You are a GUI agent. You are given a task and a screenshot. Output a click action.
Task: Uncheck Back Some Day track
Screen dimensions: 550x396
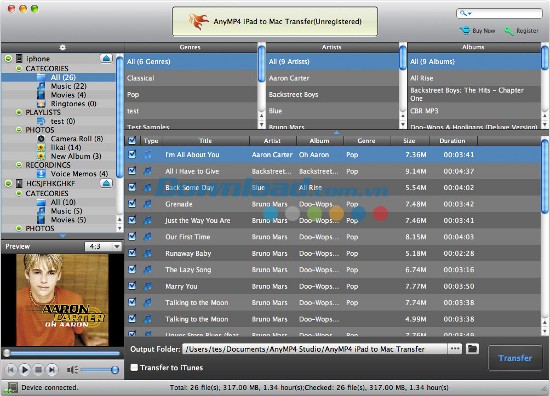coord(132,187)
